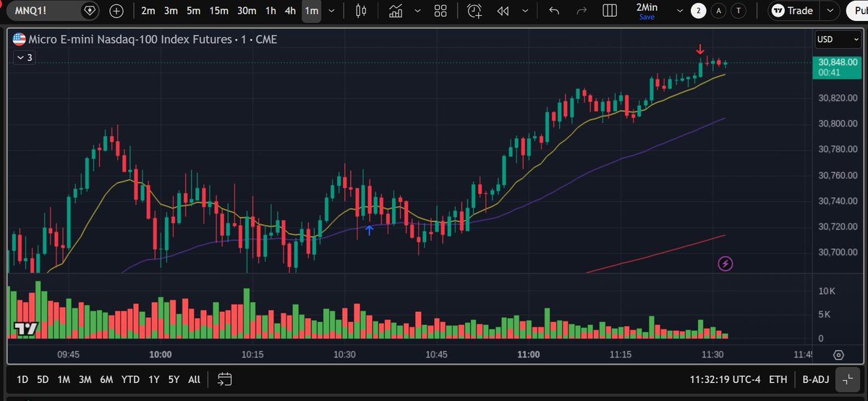Click the diamond premium icon beside MNQ1!
Screen dimensions: 868x401
click(x=89, y=11)
